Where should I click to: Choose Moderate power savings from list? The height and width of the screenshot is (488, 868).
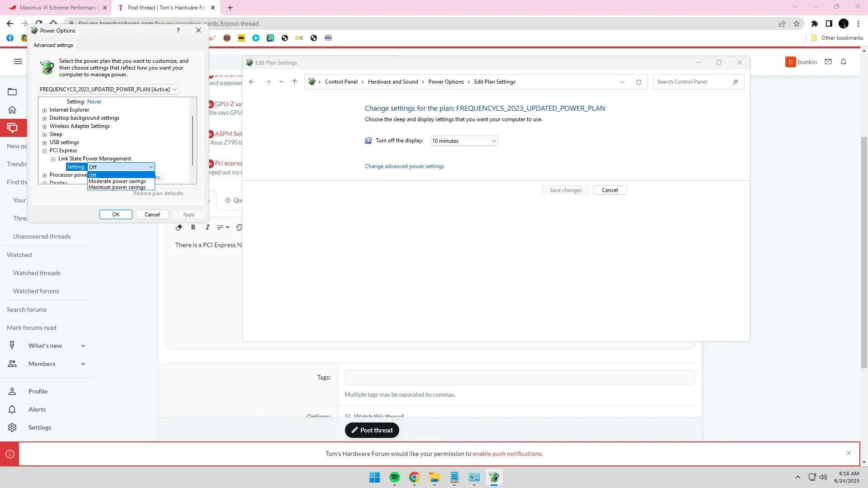click(117, 181)
